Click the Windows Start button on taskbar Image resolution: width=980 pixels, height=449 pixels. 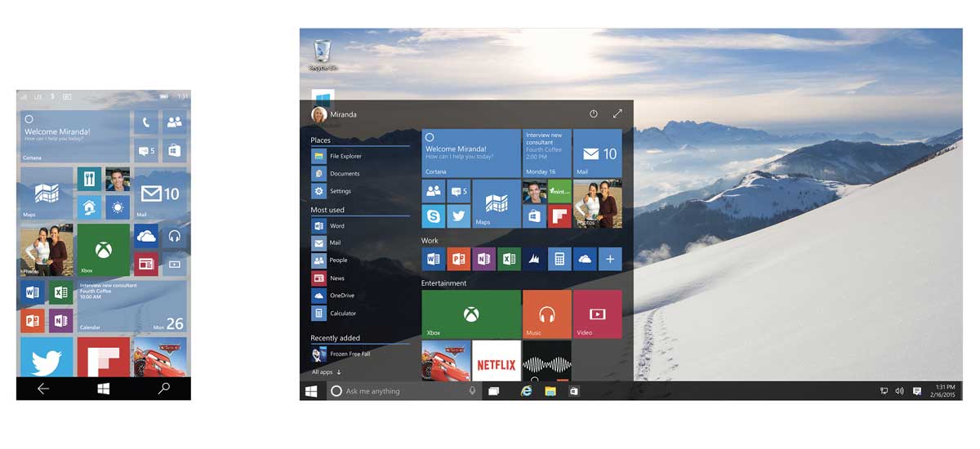(x=311, y=391)
